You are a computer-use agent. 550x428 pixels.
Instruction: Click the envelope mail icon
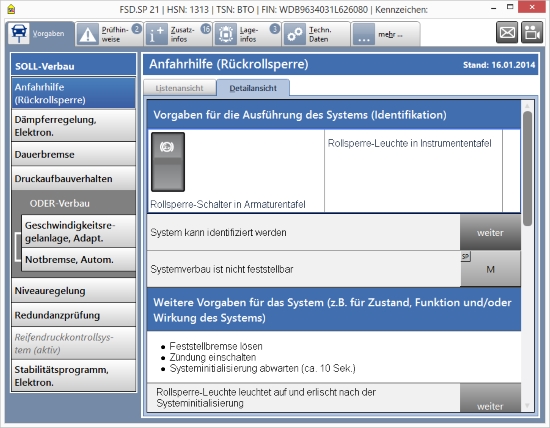507,33
